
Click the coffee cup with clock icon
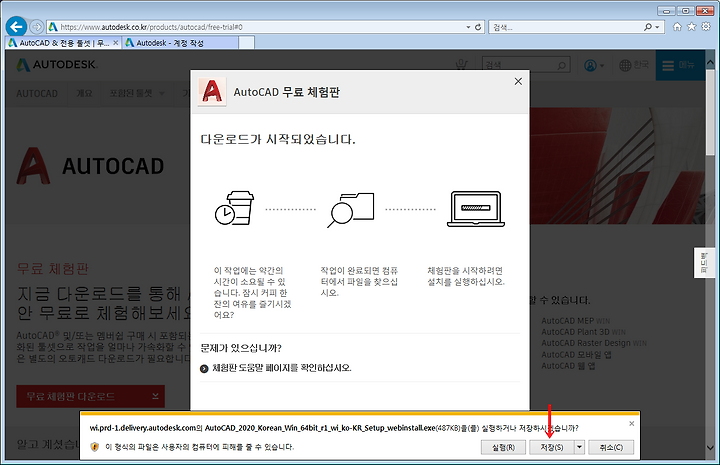point(235,208)
